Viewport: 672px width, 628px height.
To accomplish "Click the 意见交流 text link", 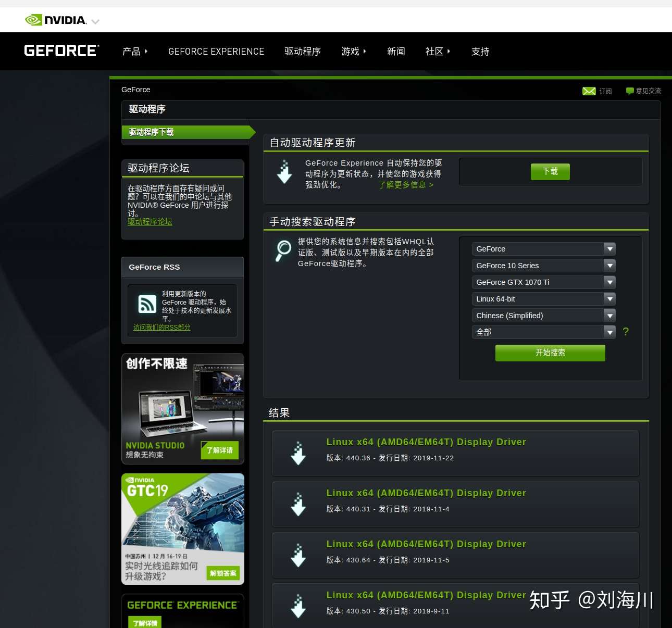I will pos(649,91).
